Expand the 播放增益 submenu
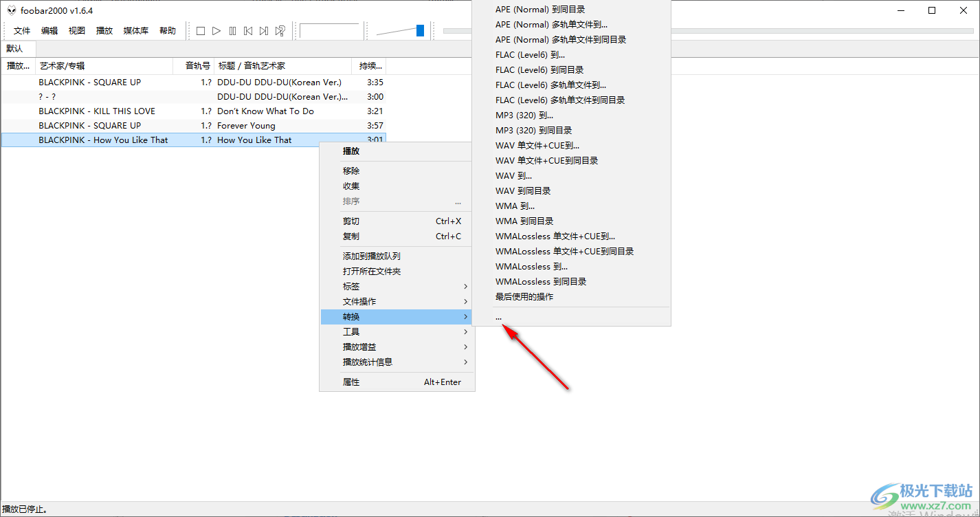The width and height of the screenshot is (980, 517). point(397,347)
